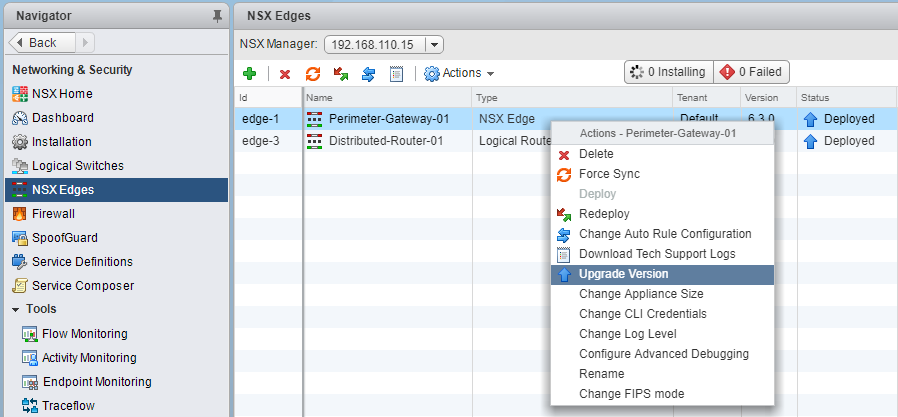Click the Dashboard gauge icon

pyautogui.click(x=19, y=118)
